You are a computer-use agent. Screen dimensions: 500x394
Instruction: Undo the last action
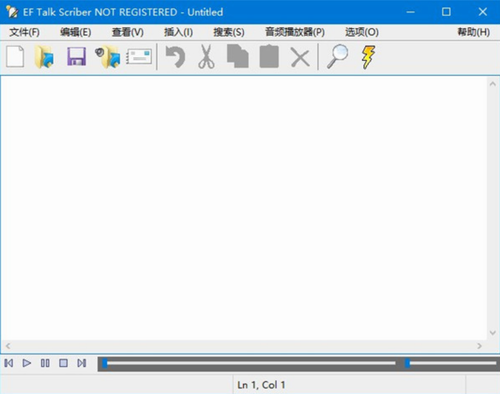tap(176, 57)
